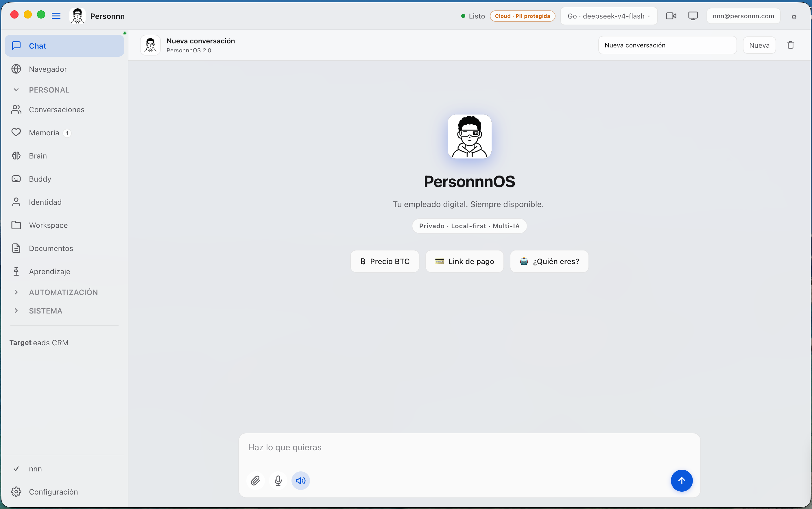Click the Cloud · PII protegida badge

click(x=522, y=16)
